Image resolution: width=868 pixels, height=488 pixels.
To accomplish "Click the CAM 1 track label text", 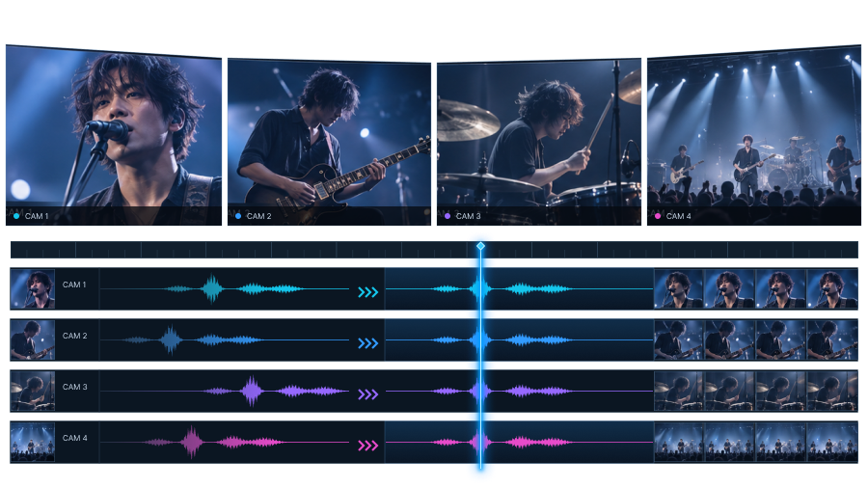I will tap(74, 285).
